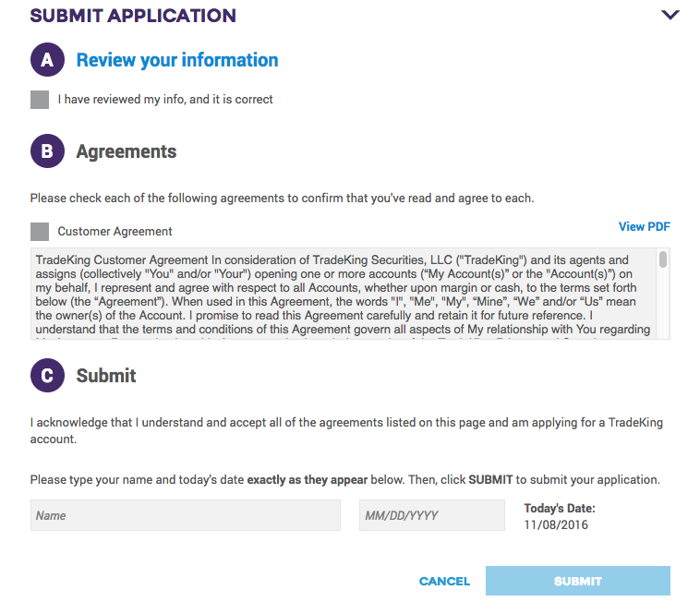
Task: Click inside the TradeKing Customer Agreement text
Action: point(342,294)
